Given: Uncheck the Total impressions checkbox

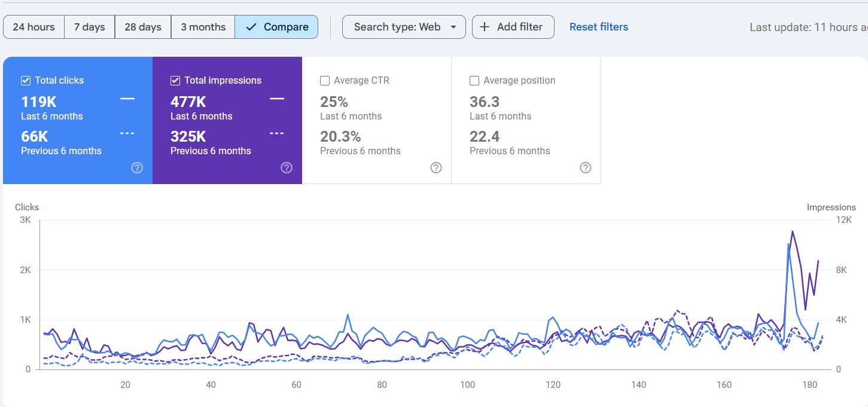Looking at the screenshot, I should click(x=175, y=81).
